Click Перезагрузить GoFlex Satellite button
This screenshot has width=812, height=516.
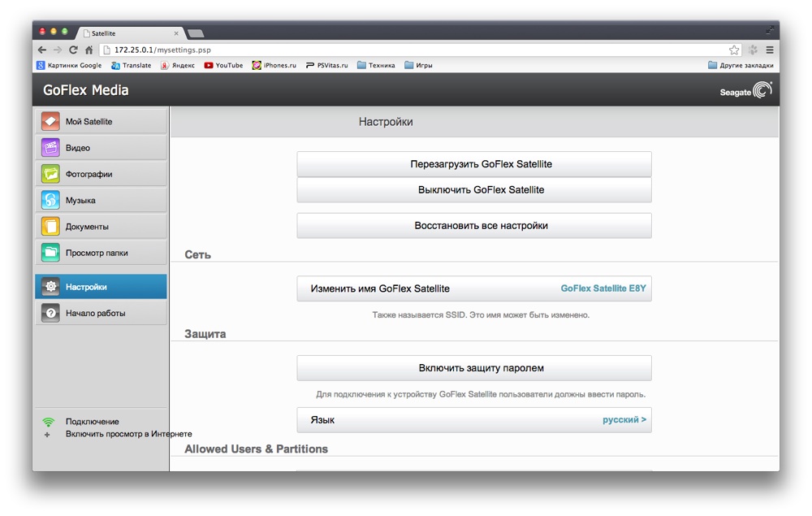pyautogui.click(x=474, y=164)
